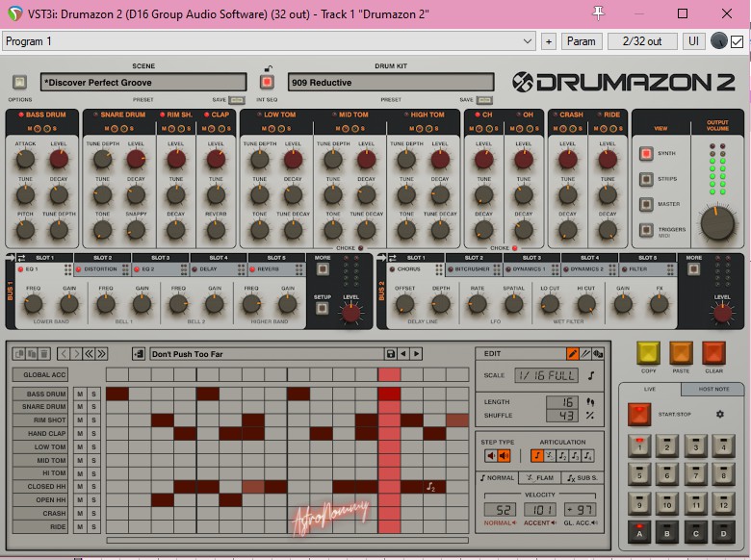Screen dimensions: 751x560
Task: Adjust the Output Volume knob
Action: (x=717, y=224)
